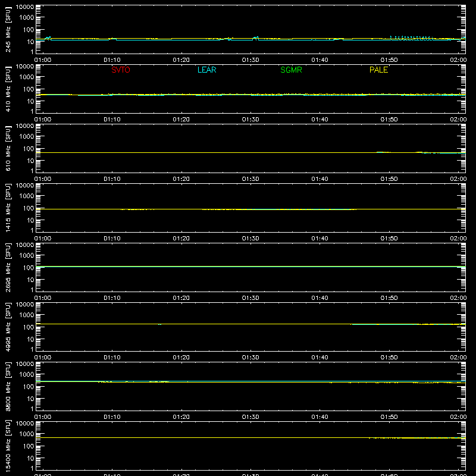Select the '4995 MHz [SFU]' axis title
Screen dimensions: 476x476
8,327
